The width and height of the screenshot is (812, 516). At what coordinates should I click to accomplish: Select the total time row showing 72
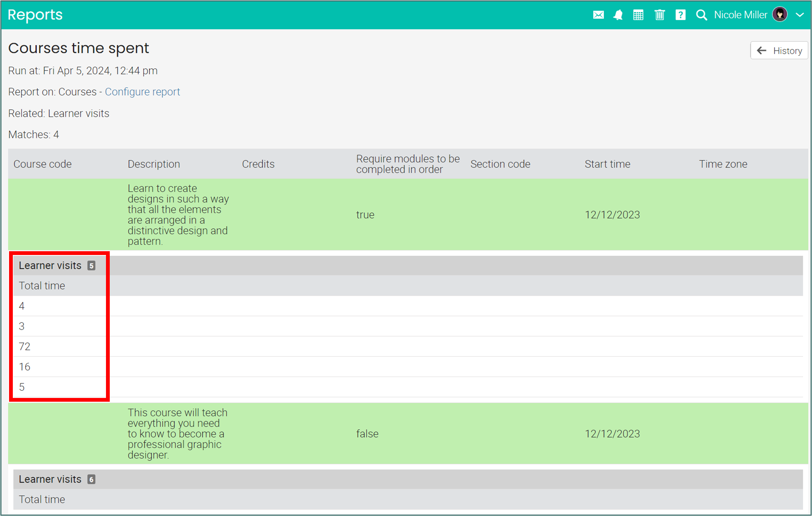[25, 346]
